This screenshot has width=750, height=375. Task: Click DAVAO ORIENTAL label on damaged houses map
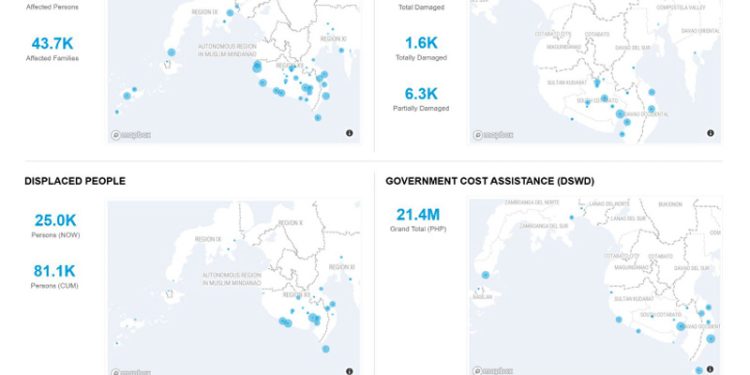point(700,31)
